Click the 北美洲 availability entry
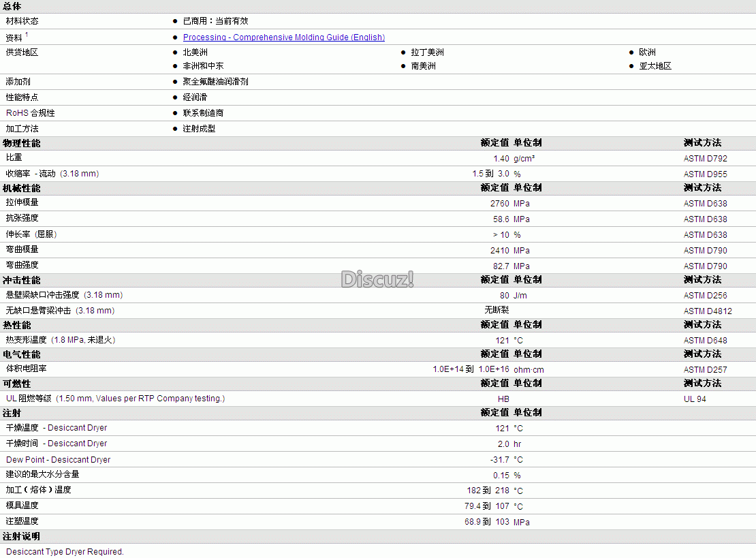The height and width of the screenshot is (558, 756). point(195,52)
